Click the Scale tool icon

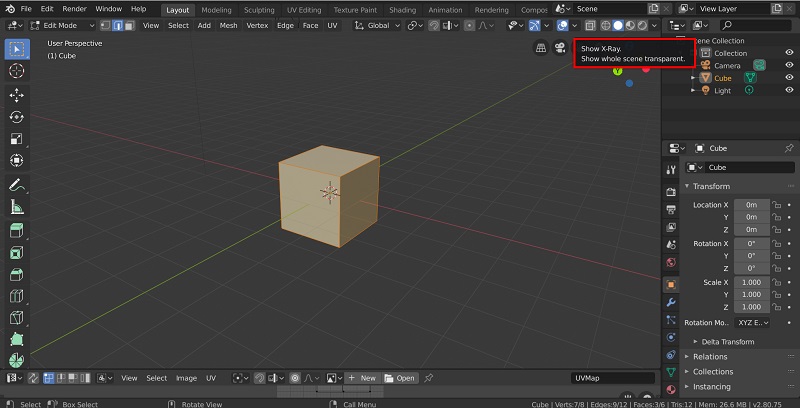[x=16, y=139]
